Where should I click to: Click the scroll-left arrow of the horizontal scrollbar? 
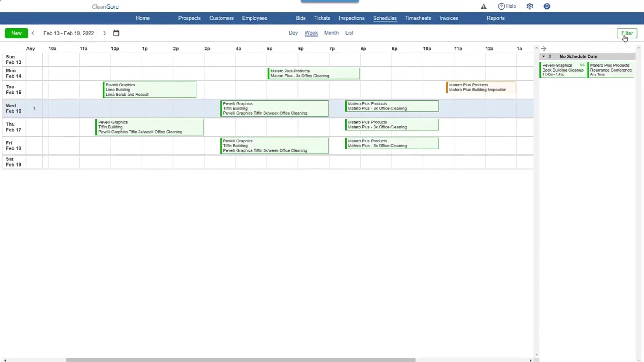5,360
